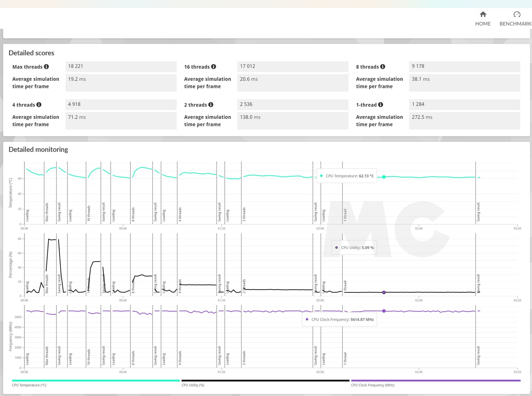532x396 pixels.
Task: Show info for the 4 threads score
Action: click(x=39, y=105)
